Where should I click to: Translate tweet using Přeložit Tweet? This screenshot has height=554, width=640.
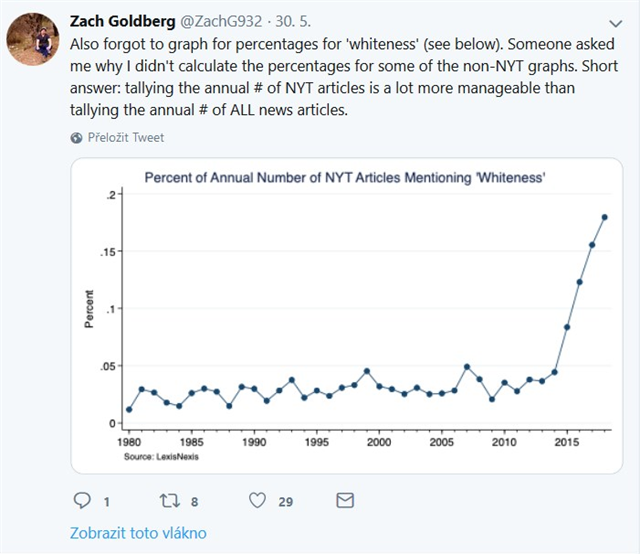tap(127, 138)
